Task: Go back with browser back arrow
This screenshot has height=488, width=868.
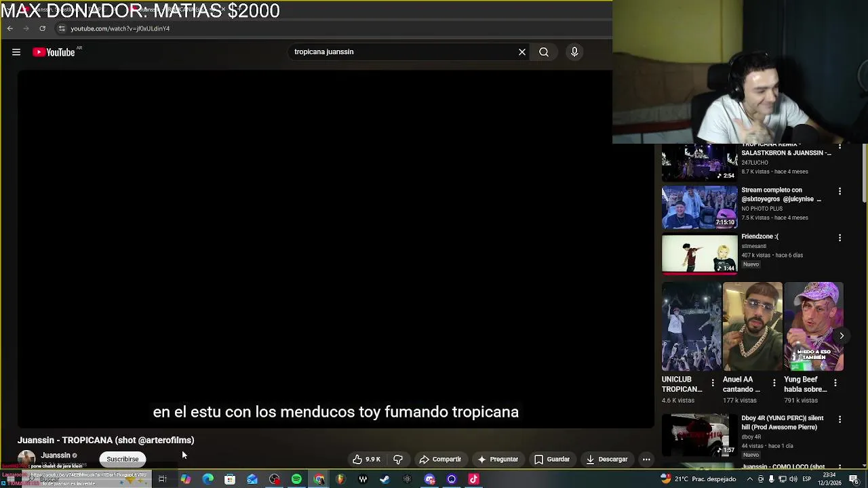Action: click(x=9, y=28)
